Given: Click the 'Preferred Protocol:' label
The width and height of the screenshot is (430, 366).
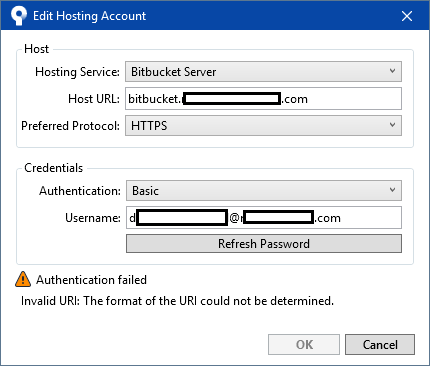Looking at the screenshot, I should pyautogui.click(x=70, y=126).
